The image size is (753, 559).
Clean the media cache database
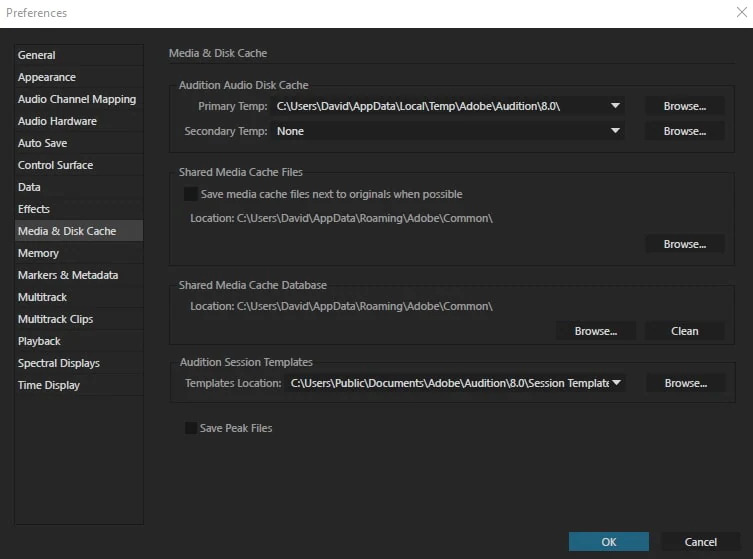click(x=684, y=331)
